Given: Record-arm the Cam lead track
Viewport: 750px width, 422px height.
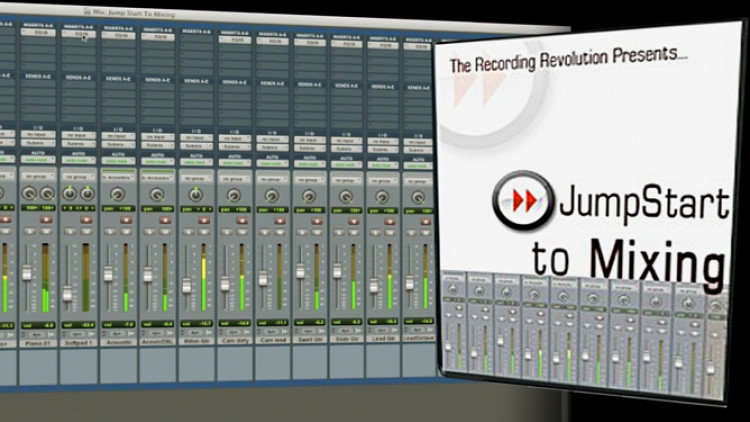Looking at the screenshot, I should 280,221.
